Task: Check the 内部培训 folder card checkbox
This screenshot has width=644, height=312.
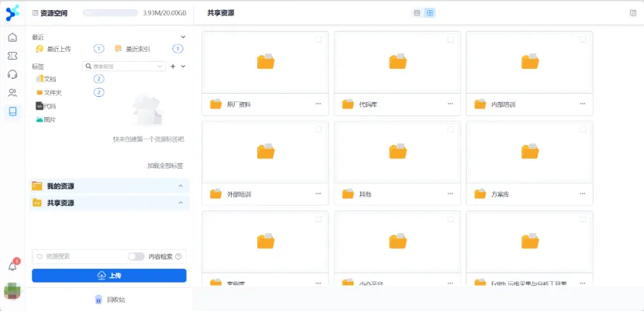Action: 583,39
